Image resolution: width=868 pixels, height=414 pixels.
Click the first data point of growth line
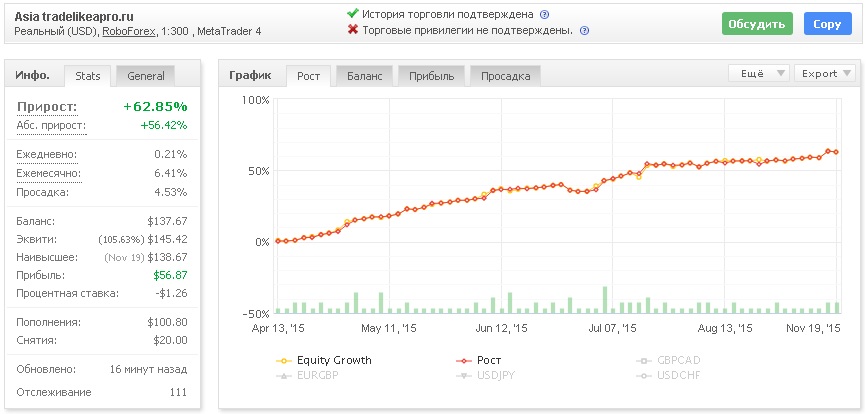[278, 241]
